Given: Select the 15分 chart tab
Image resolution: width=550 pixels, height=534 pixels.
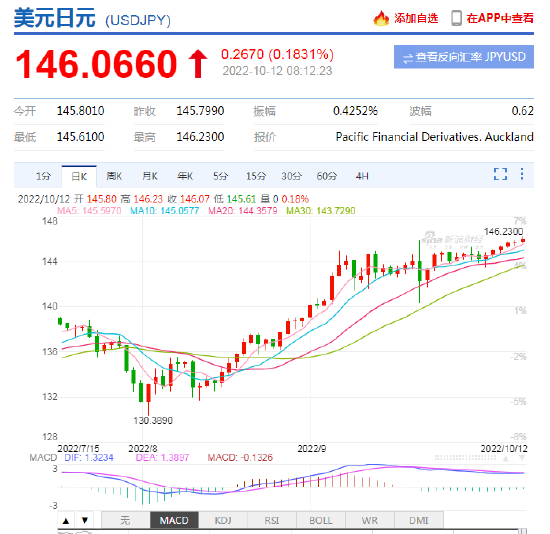Looking at the screenshot, I should 256,176.
